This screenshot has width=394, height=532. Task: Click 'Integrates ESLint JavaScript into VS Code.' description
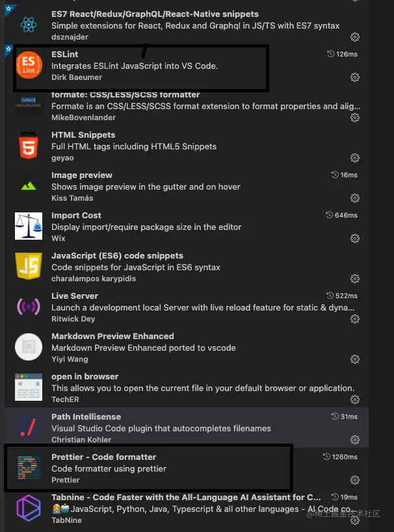135,66
